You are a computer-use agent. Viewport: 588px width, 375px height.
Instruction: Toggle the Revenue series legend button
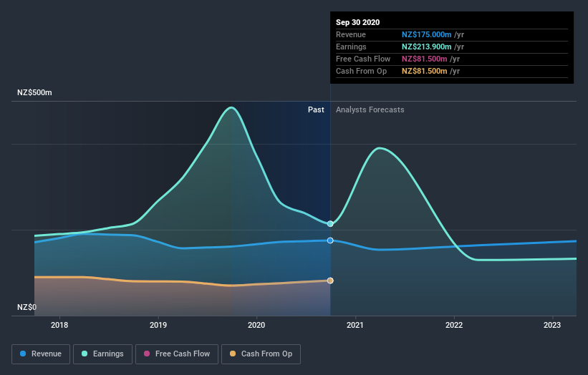[41, 354]
